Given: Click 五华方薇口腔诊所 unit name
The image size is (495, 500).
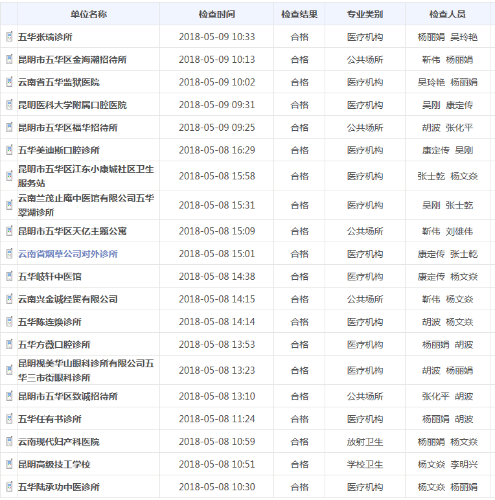Looking at the screenshot, I should click(54, 344).
